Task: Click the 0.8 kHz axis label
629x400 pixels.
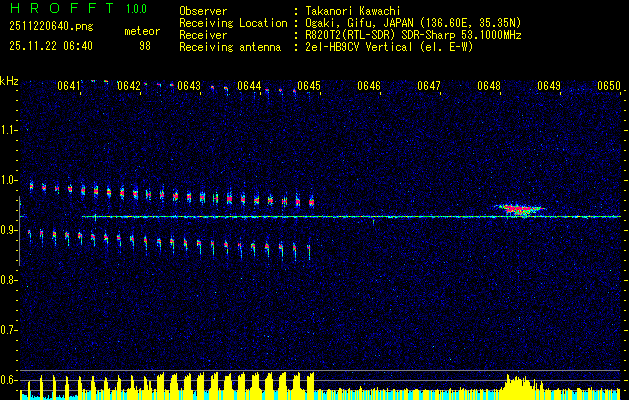Action: coord(8,280)
